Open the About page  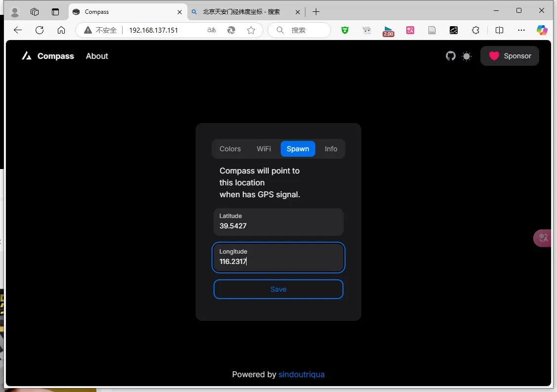click(97, 56)
